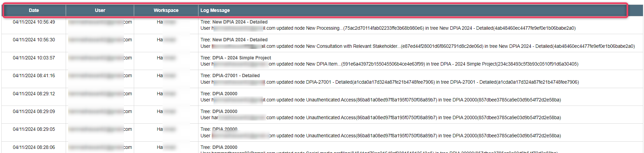This screenshot has height=153, width=644.
Task: Click the New Consultation with Relevant Stakeholder log message
Action: [x=417, y=46]
